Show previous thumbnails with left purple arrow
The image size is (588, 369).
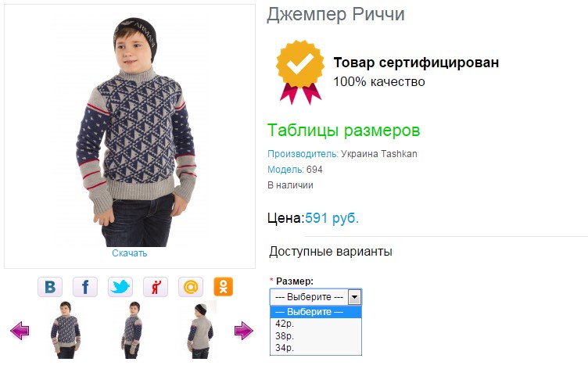pos(20,331)
